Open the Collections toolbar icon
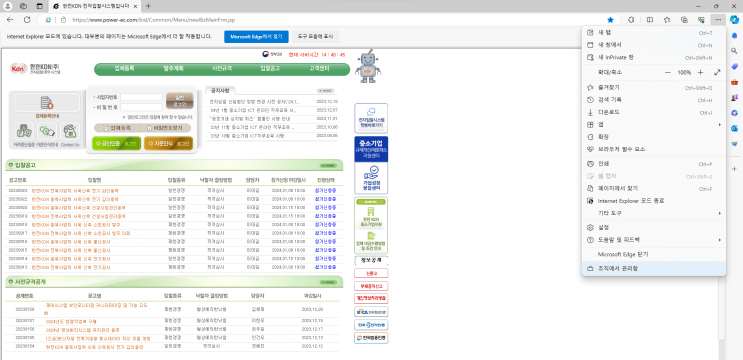Screen dimensions: 743x360 (684, 20)
